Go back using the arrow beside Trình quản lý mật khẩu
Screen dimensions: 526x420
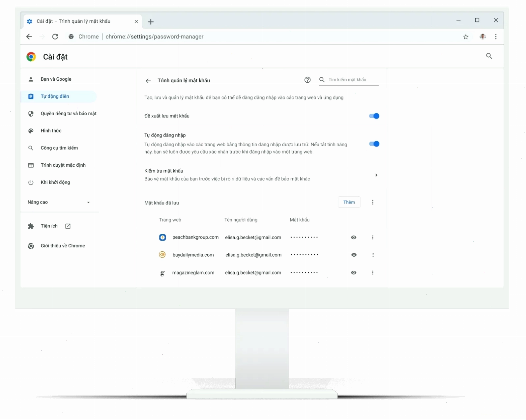click(148, 81)
